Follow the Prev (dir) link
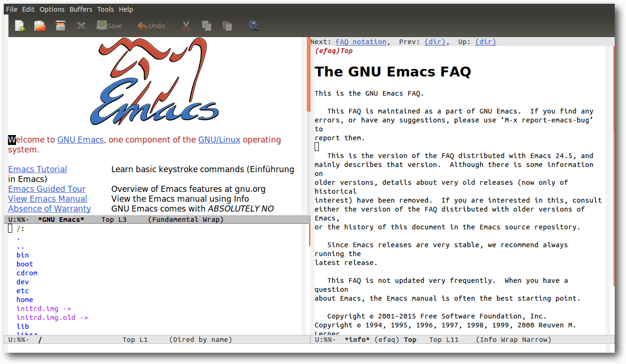This screenshot has height=364, width=626. click(435, 42)
